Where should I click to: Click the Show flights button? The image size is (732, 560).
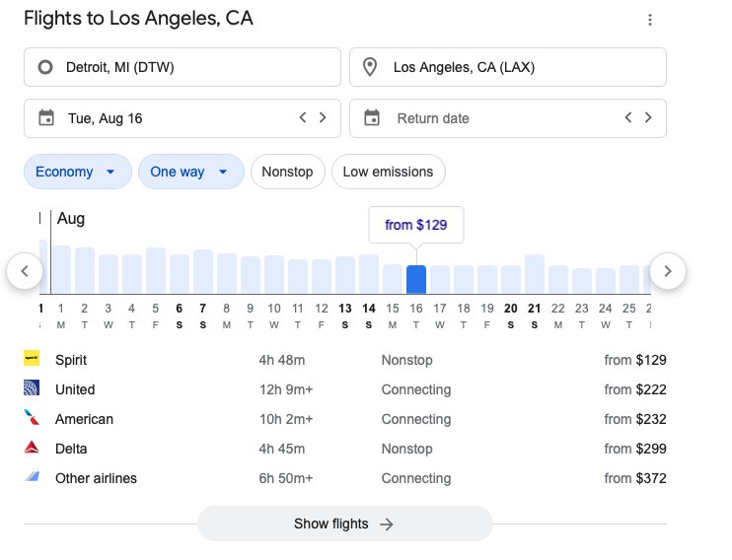point(344,524)
